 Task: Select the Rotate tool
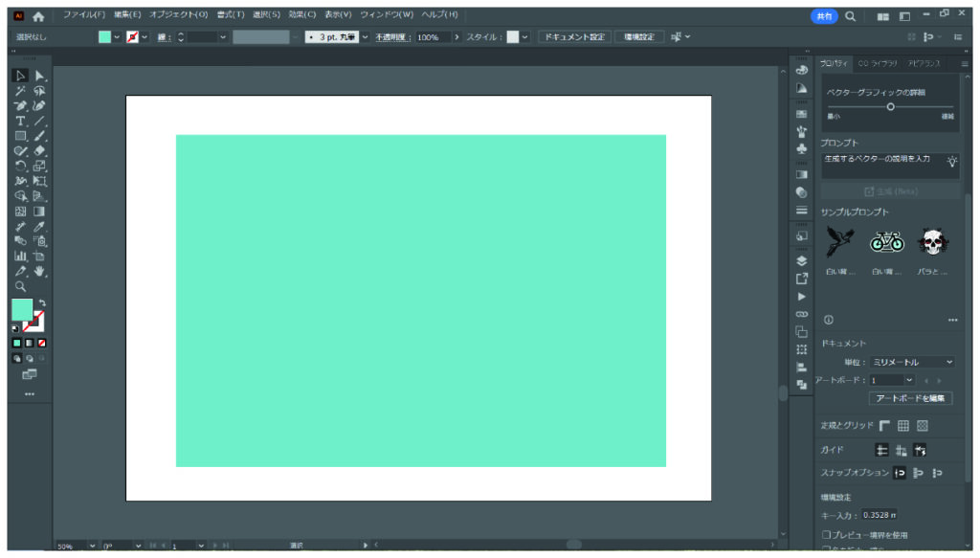tap(20, 167)
